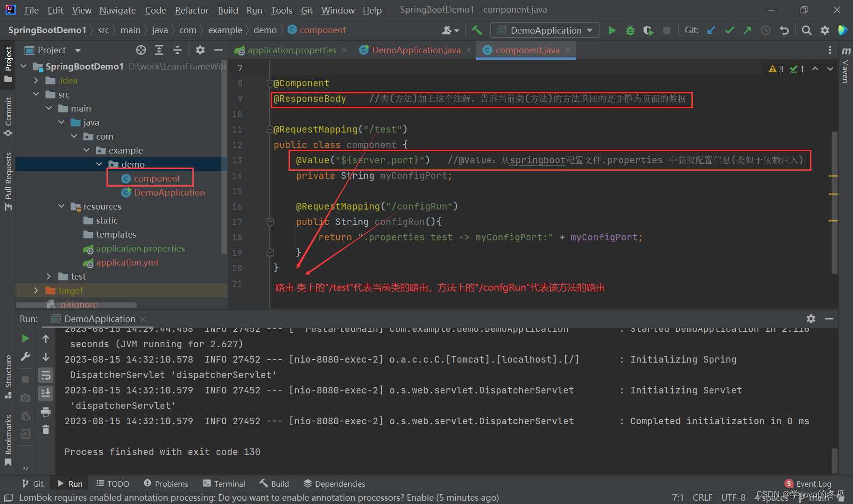This screenshot has width=853, height=504.
Task: Click scroll up arrow in Run console
Action: (46, 339)
